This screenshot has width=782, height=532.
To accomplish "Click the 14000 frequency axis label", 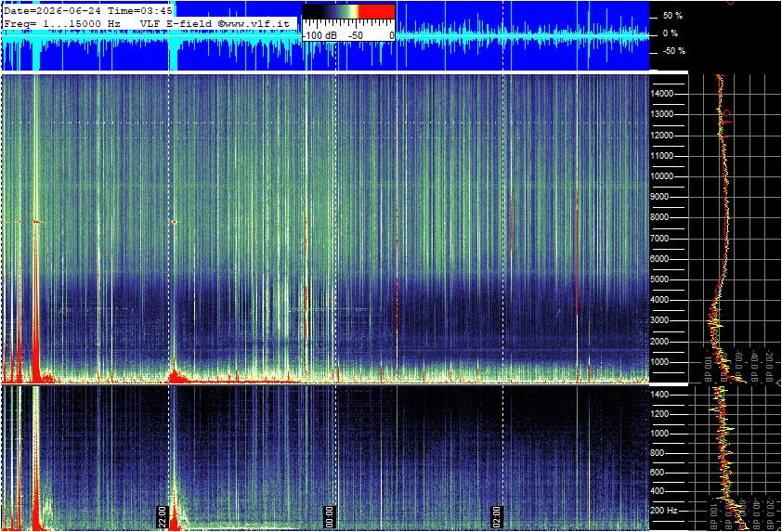I will coord(662,94).
